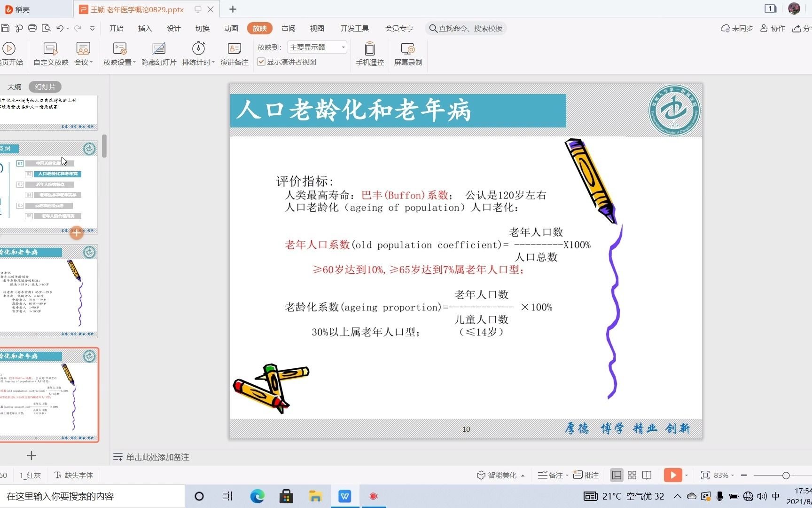This screenshot has height=508, width=812.
Task: Click the slide panel scrollbar
Action: (104, 146)
